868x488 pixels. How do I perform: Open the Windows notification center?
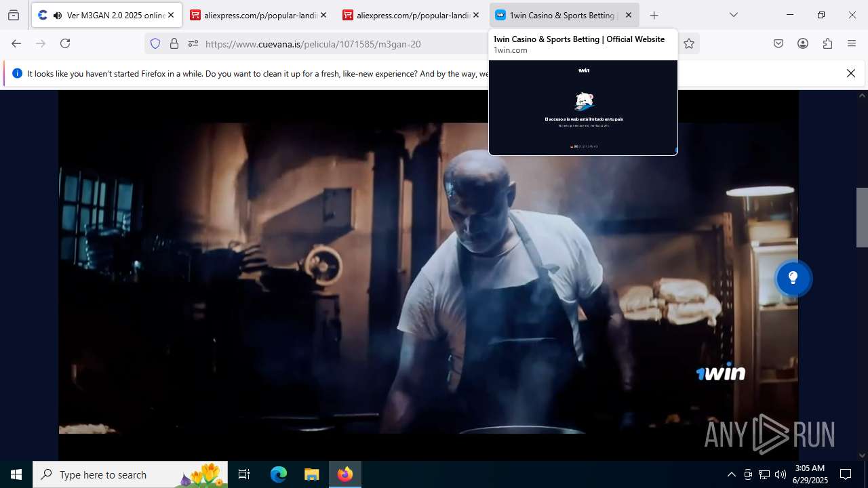tap(846, 474)
